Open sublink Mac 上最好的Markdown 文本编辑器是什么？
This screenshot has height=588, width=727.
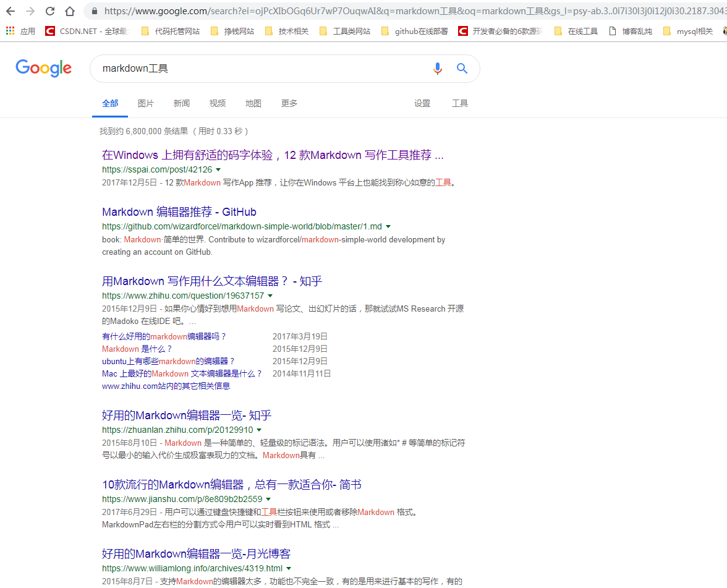click(x=182, y=373)
